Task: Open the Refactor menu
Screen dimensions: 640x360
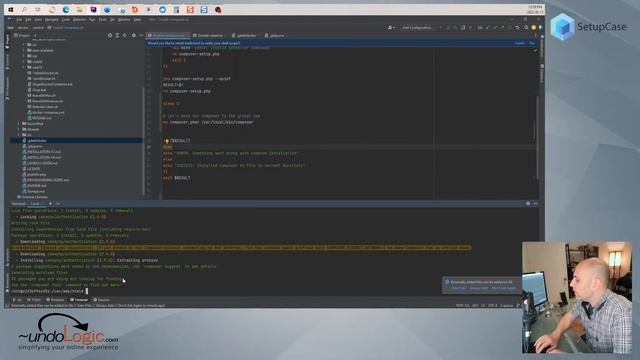Action: (x=79, y=20)
